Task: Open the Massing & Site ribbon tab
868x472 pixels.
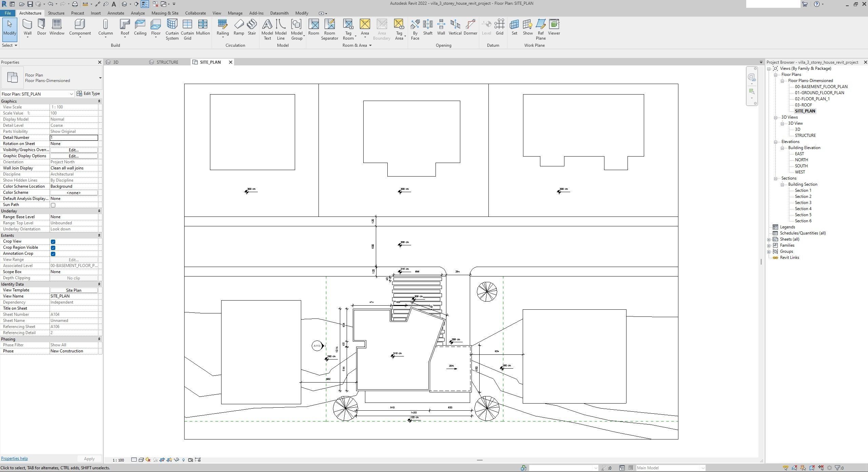Action: [x=165, y=13]
